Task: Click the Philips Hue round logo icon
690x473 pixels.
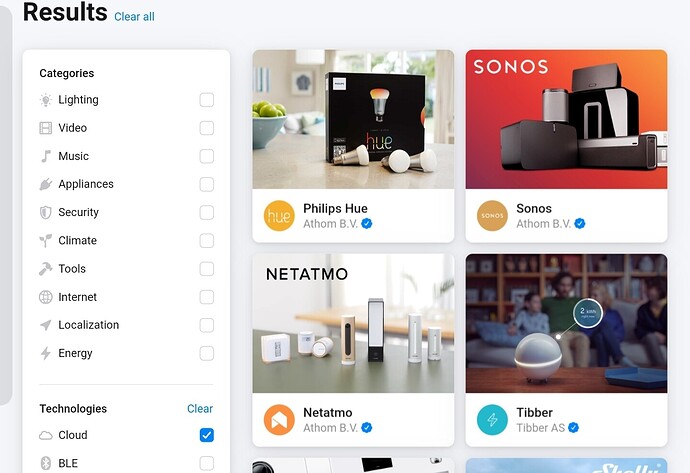Action: point(279,216)
